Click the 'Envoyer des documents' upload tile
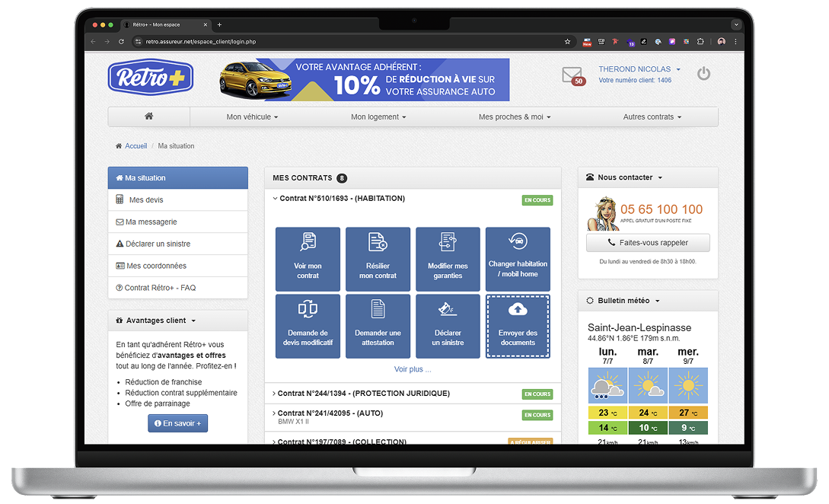Image resolution: width=829 pixels, height=504 pixels. pos(518,326)
